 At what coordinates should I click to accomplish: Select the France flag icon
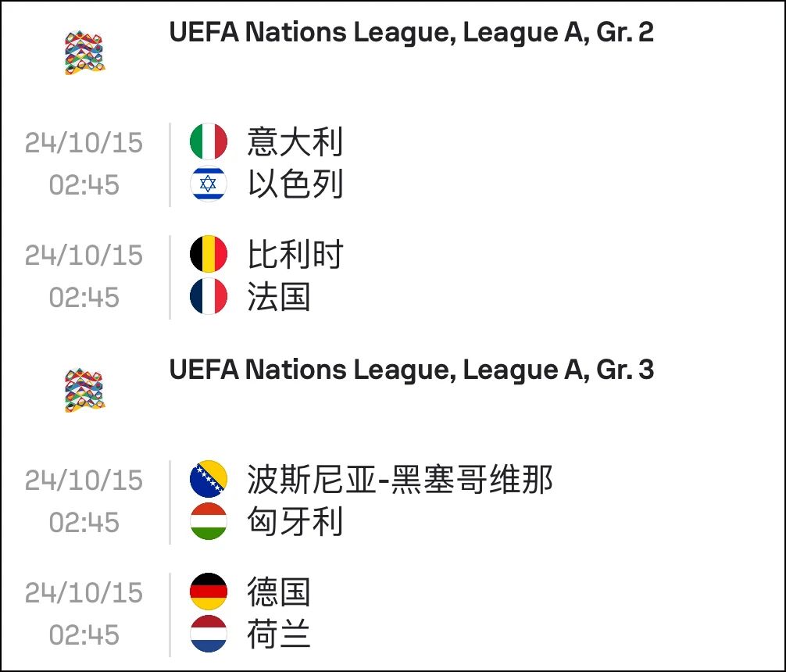pos(209,296)
